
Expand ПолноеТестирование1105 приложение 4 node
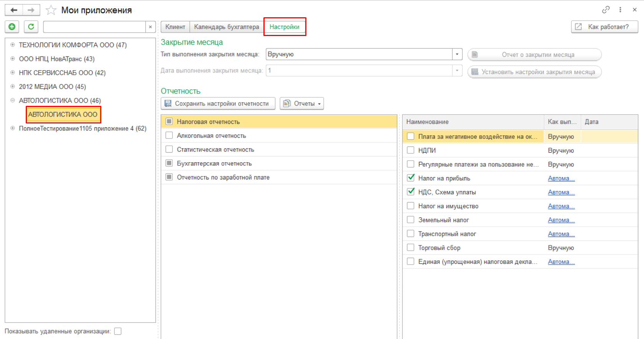click(13, 128)
